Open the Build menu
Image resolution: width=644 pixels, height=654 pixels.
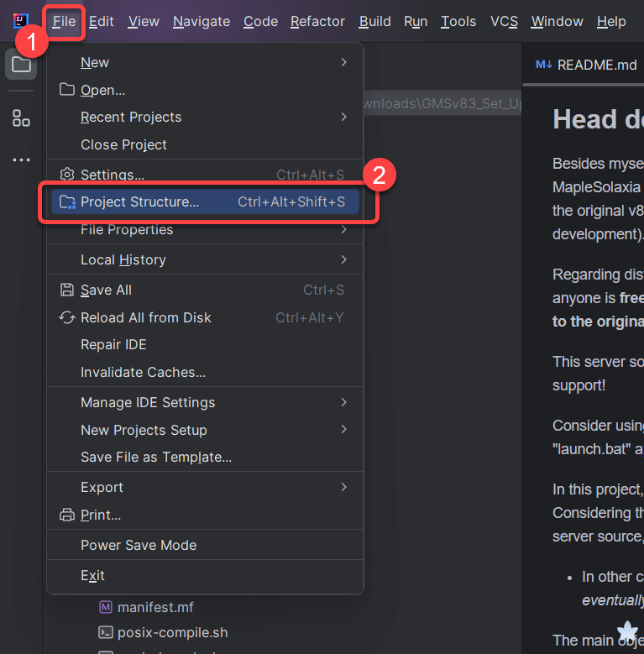374,21
